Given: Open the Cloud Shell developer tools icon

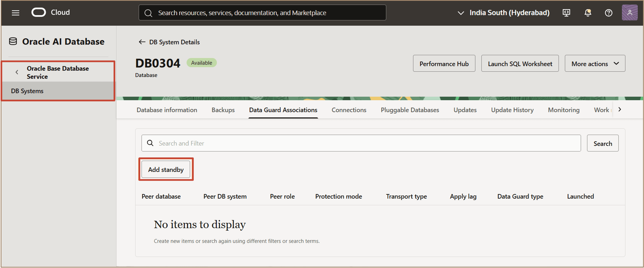Looking at the screenshot, I should point(566,13).
